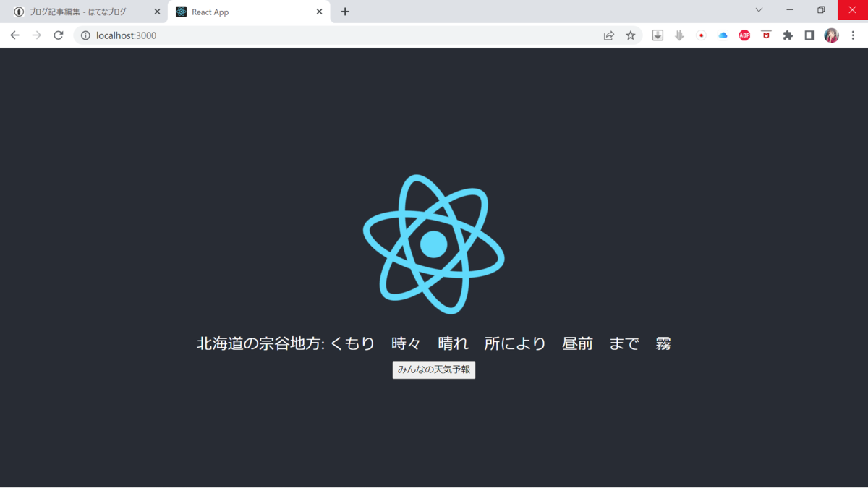
Task: Open the Extensions puzzle-piece menu
Action: [788, 35]
